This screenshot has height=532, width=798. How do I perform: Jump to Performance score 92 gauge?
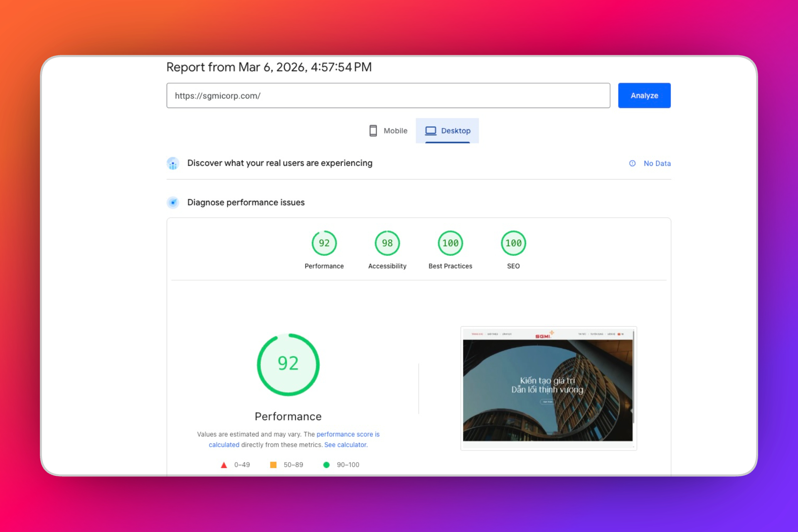(x=324, y=243)
